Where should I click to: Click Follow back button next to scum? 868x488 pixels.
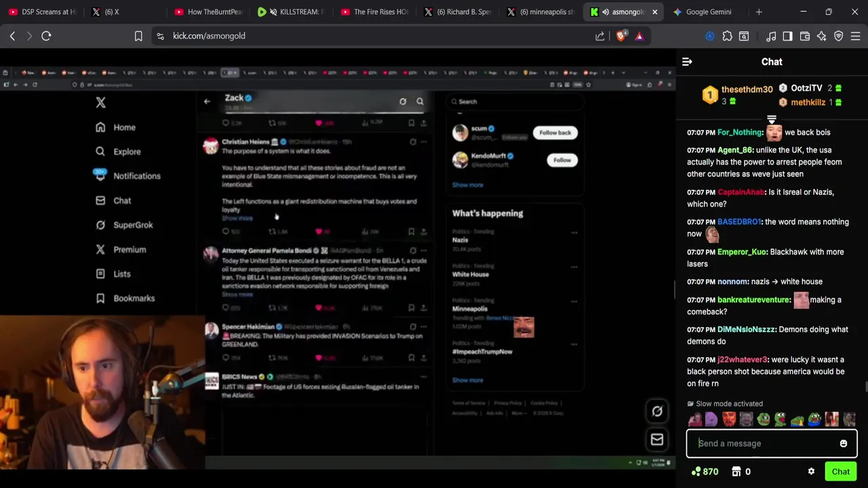555,133
